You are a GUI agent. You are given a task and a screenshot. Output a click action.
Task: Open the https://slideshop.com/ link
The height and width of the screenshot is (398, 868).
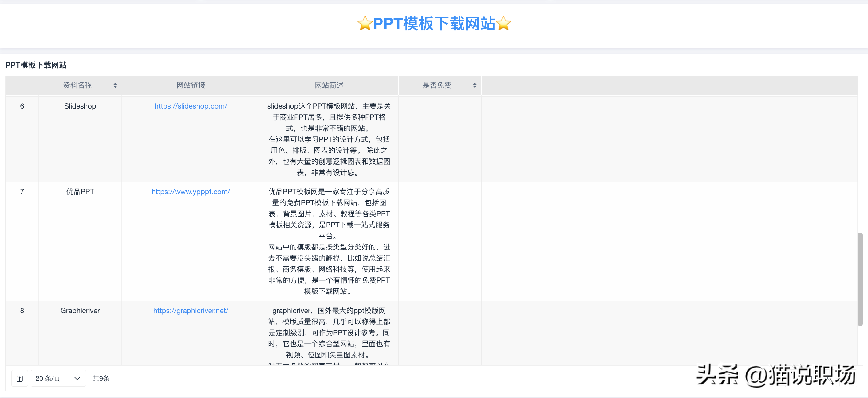(191, 106)
